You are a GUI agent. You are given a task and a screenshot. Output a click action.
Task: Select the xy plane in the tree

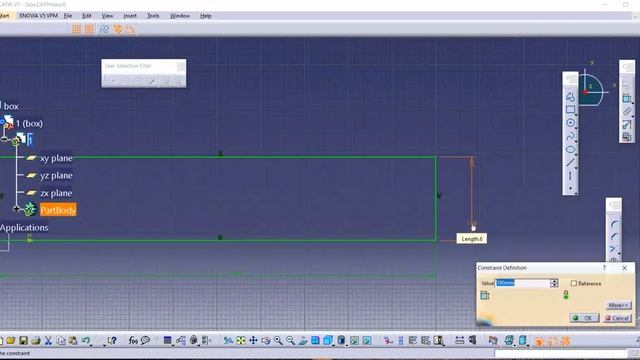point(56,158)
